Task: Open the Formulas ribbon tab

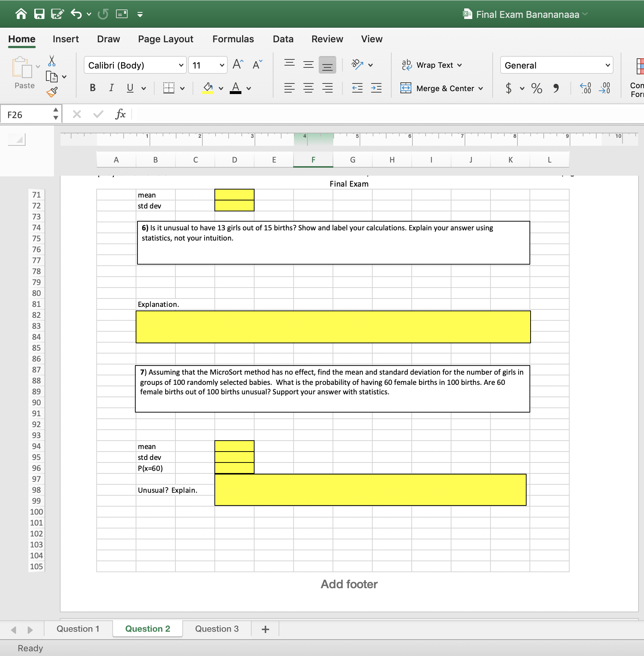Action: click(x=233, y=39)
